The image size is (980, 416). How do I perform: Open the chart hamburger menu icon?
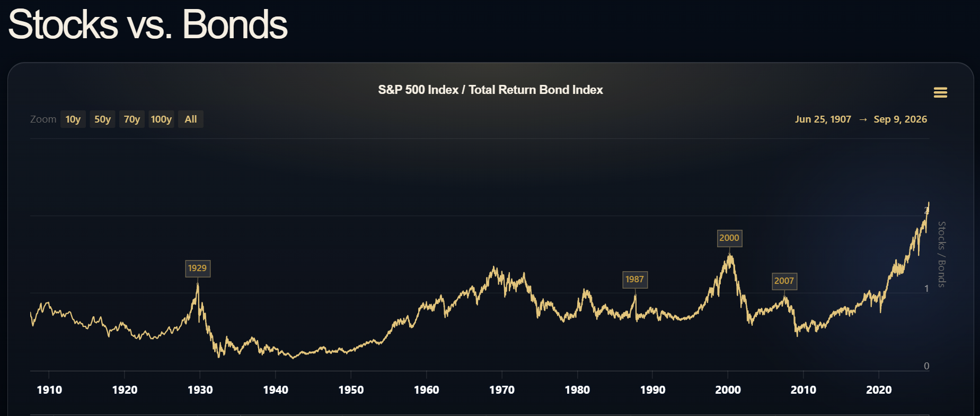click(940, 93)
